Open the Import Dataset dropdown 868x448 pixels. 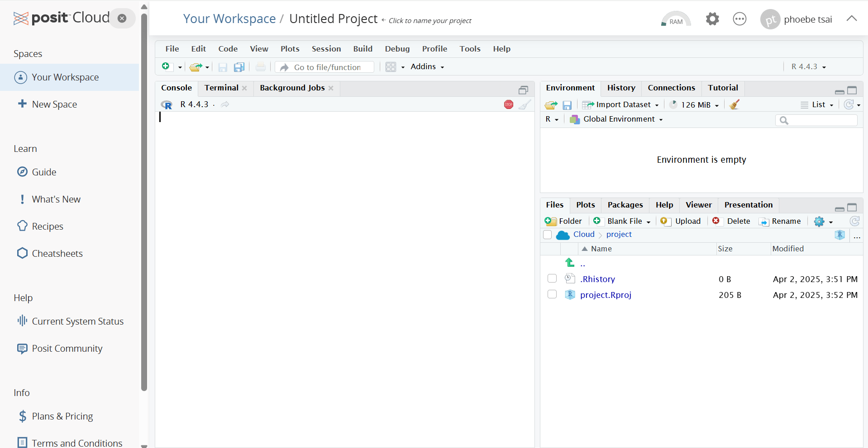click(x=620, y=104)
